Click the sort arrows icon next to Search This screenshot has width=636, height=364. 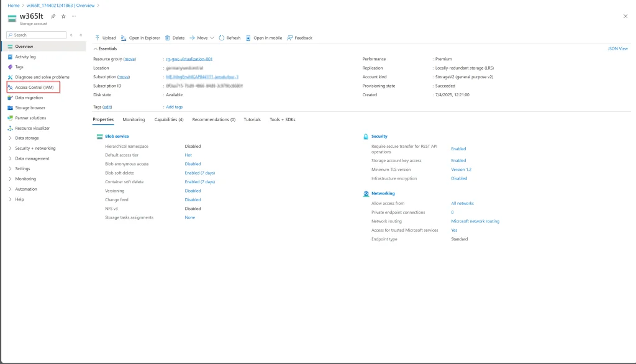71,35
